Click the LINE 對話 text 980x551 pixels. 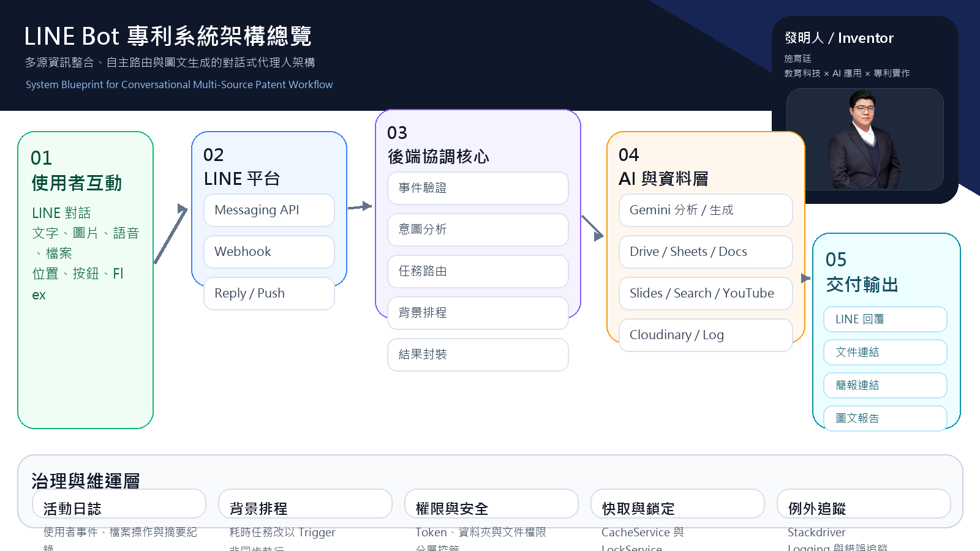(61, 213)
